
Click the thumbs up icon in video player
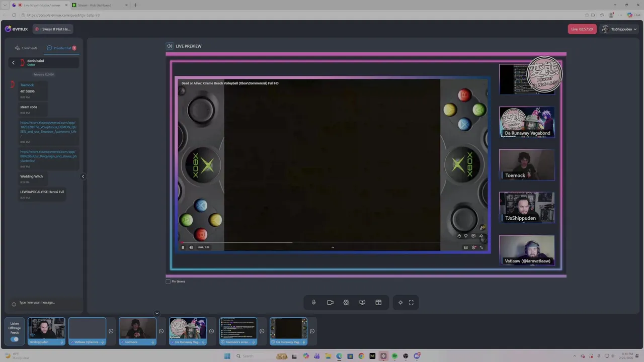coord(459,236)
